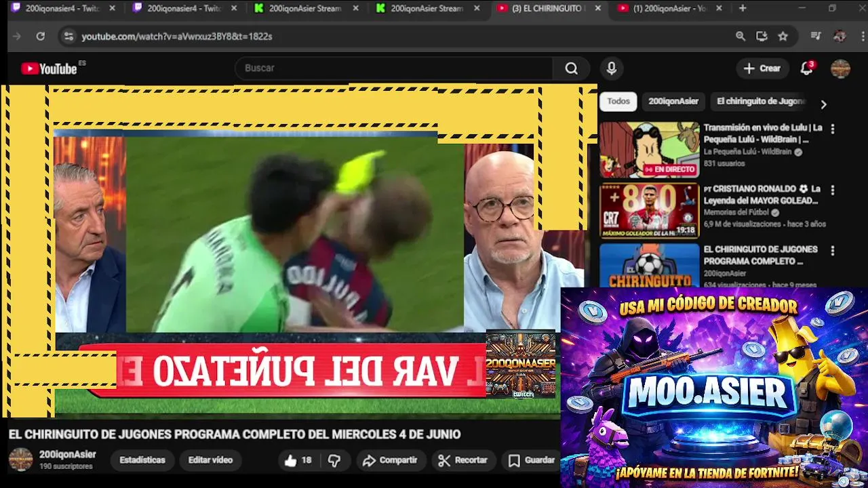Viewport: 868px width, 488px height.
Task: Click the 190 suscriptores text
Action: 66,466
